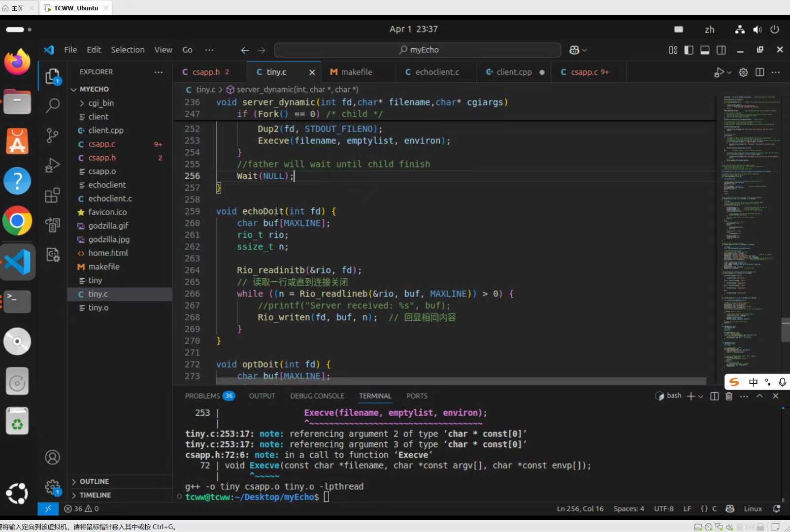
Task: Open the Source Control view
Action: (x=52, y=135)
